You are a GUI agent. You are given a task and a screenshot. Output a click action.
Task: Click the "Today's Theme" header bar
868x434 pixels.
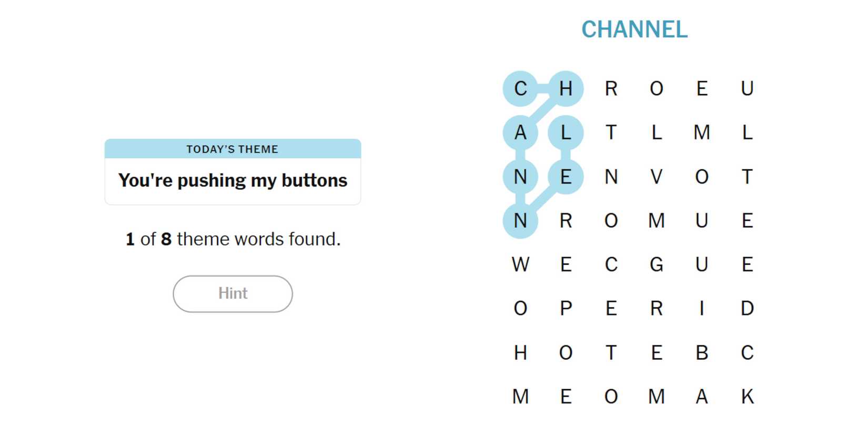point(233,149)
